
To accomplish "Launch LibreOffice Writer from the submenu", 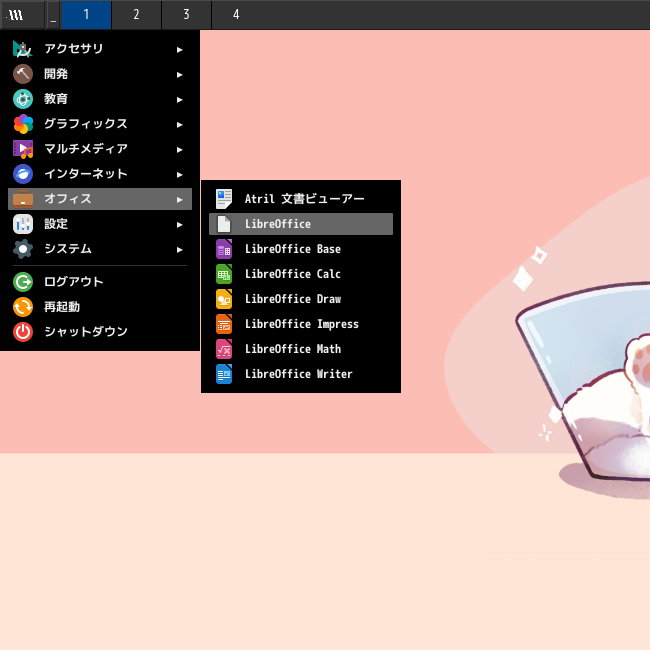I will 301,374.
